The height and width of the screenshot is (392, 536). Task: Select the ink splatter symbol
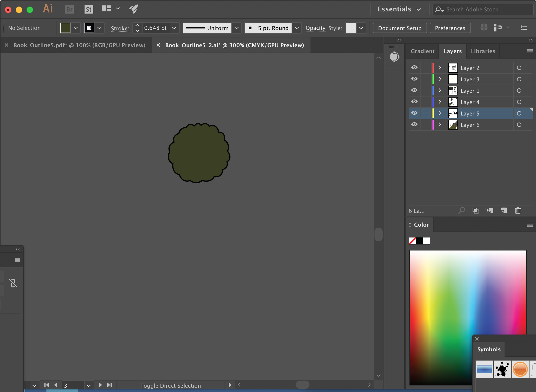click(502, 369)
